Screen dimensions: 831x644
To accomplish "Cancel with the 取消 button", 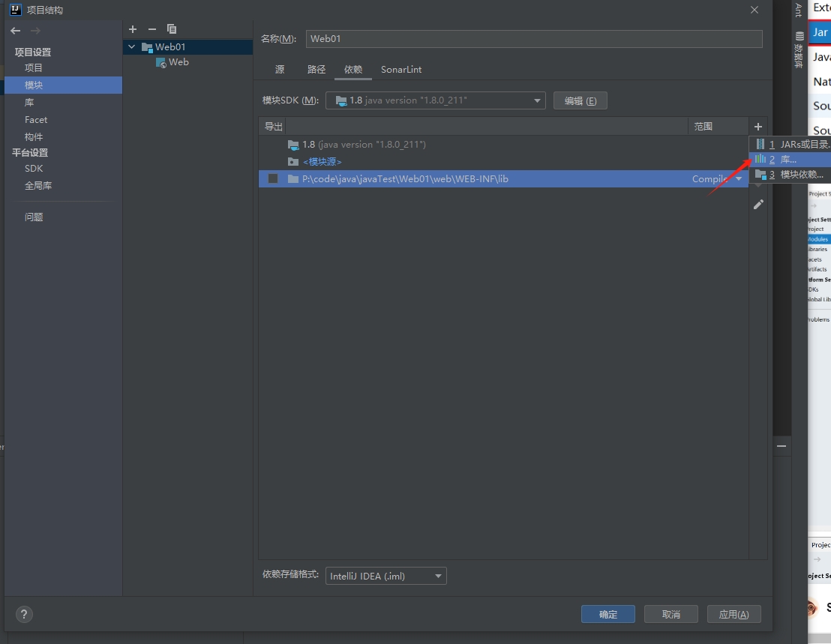I will [671, 614].
